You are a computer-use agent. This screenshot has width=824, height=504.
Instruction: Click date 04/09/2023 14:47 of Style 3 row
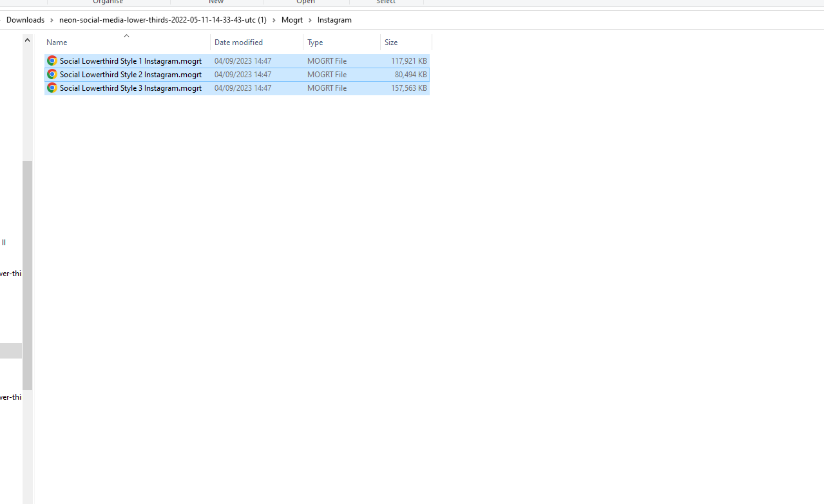click(243, 88)
